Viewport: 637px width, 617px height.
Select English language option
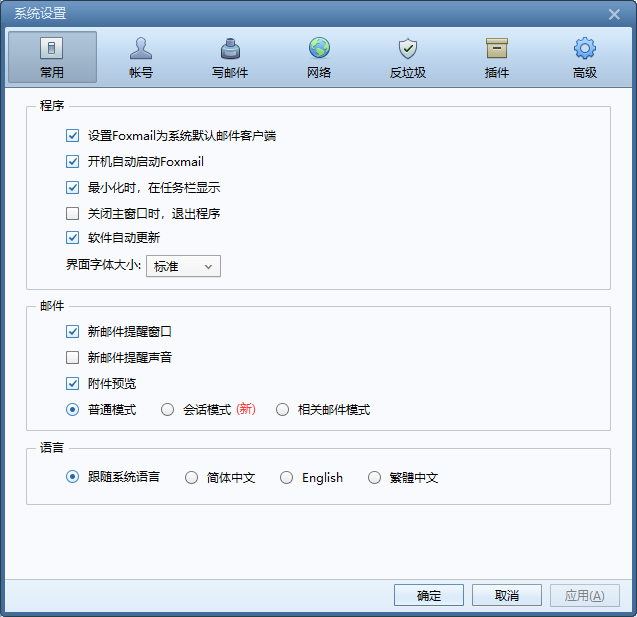[x=287, y=478]
